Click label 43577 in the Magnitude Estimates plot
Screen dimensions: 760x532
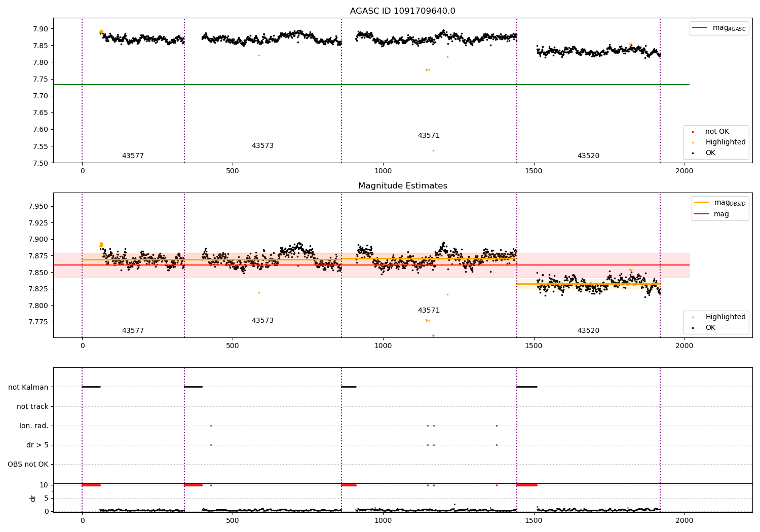133,331
